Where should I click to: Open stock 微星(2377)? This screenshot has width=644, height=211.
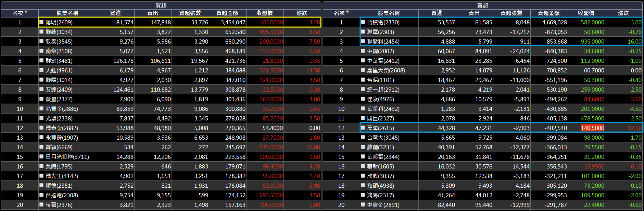59,99
